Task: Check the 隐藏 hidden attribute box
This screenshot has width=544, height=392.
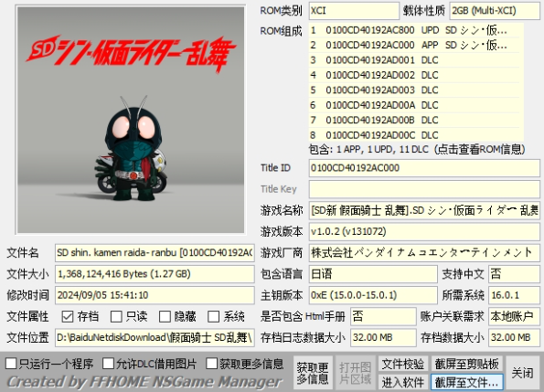Action: coord(165,316)
